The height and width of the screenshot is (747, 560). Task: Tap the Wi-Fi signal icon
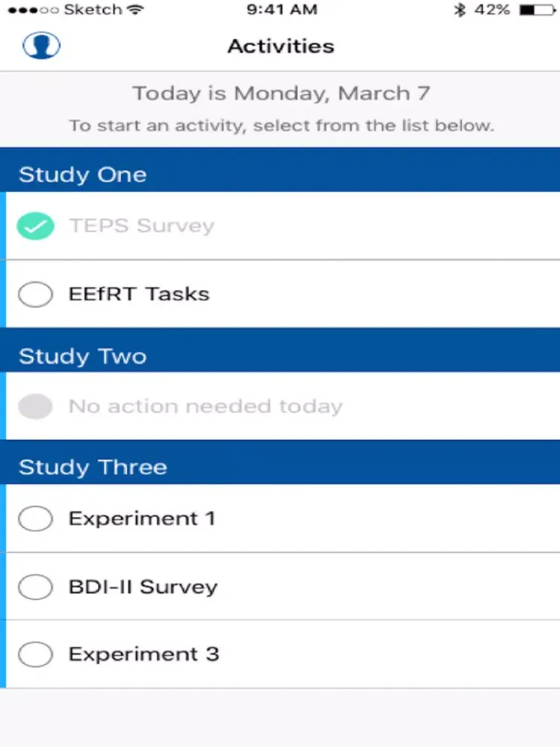136,9
